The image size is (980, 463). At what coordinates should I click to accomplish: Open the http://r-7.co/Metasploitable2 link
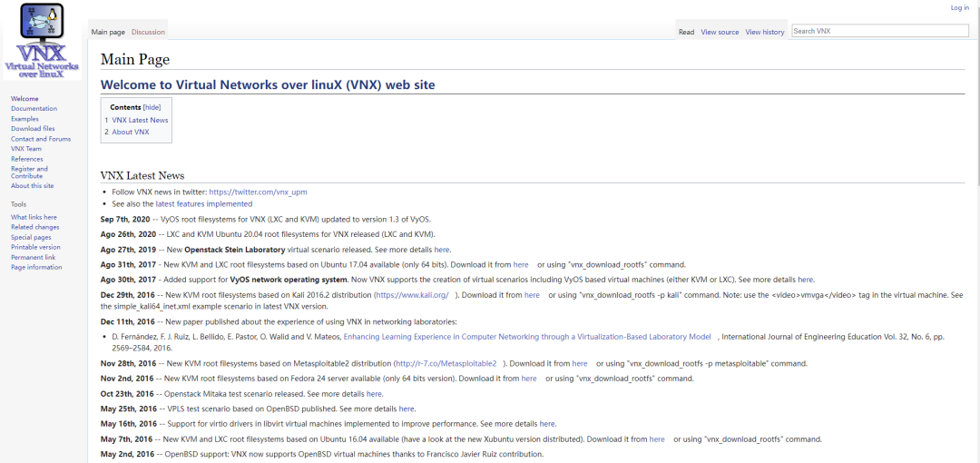(446, 363)
